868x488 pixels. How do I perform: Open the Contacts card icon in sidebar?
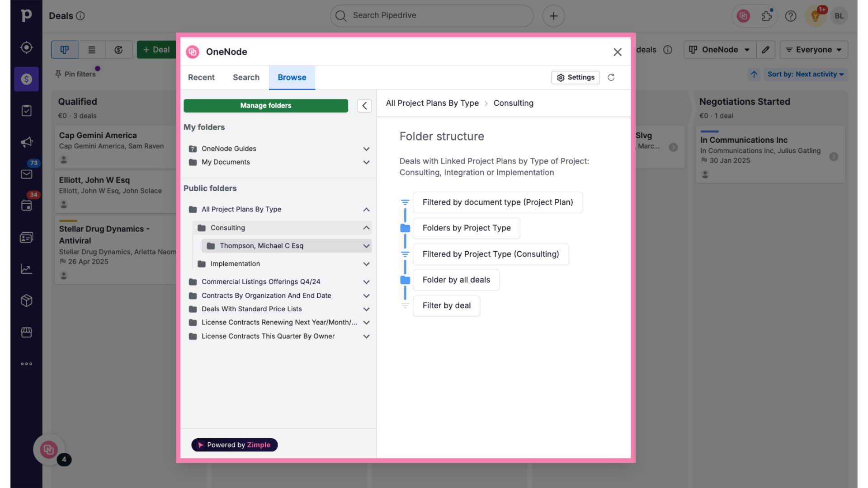[x=26, y=237]
